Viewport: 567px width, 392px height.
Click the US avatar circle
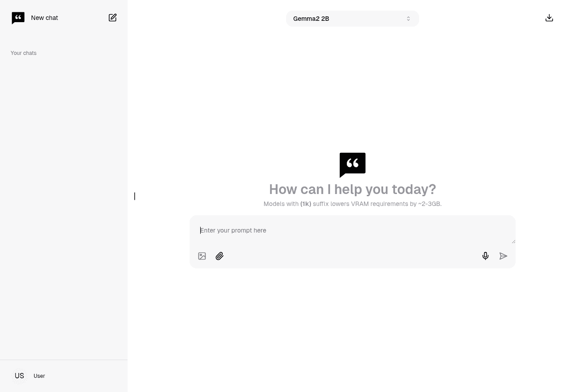click(19, 376)
